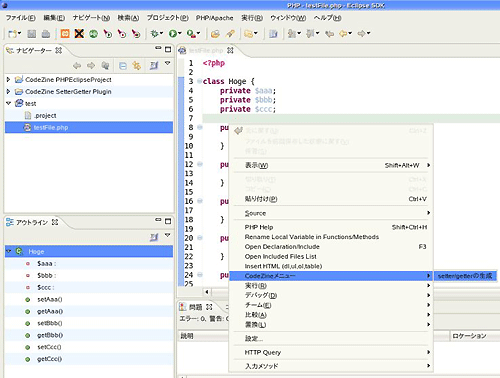Select setter/getter generation submenu item
This screenshot has height=378, width=500.
[465, 276]
